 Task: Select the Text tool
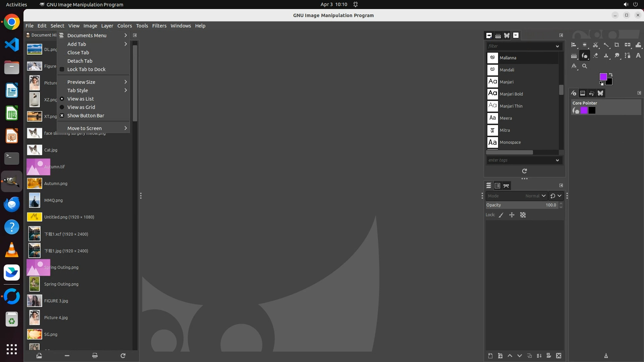coord(638,56)
